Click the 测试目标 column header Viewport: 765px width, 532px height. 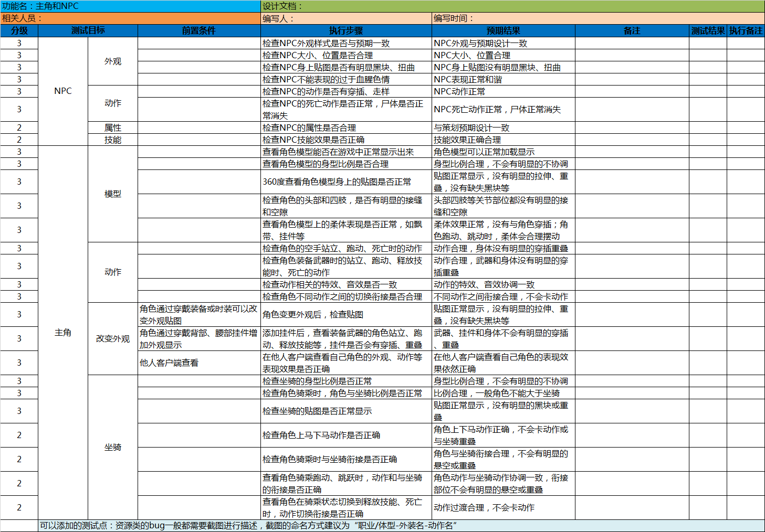click(88, 30)
